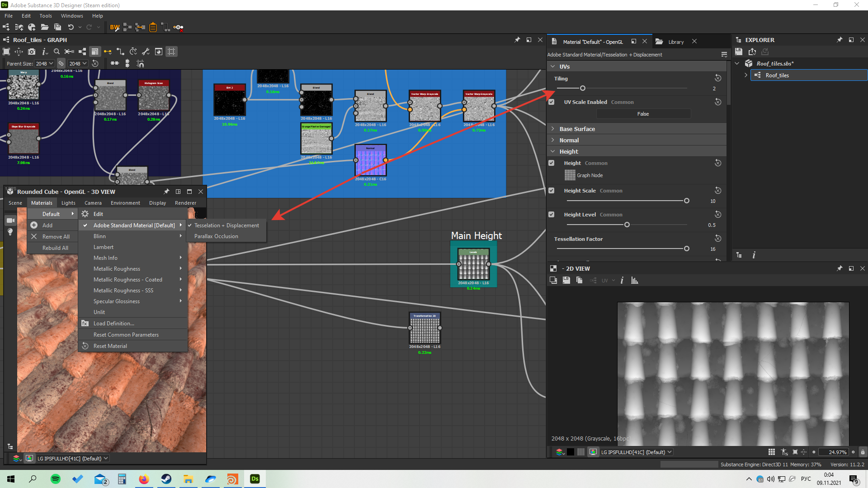Click the reset parent size icon
The height and width of the screenshot is (488, 868).
coord(95,64)
